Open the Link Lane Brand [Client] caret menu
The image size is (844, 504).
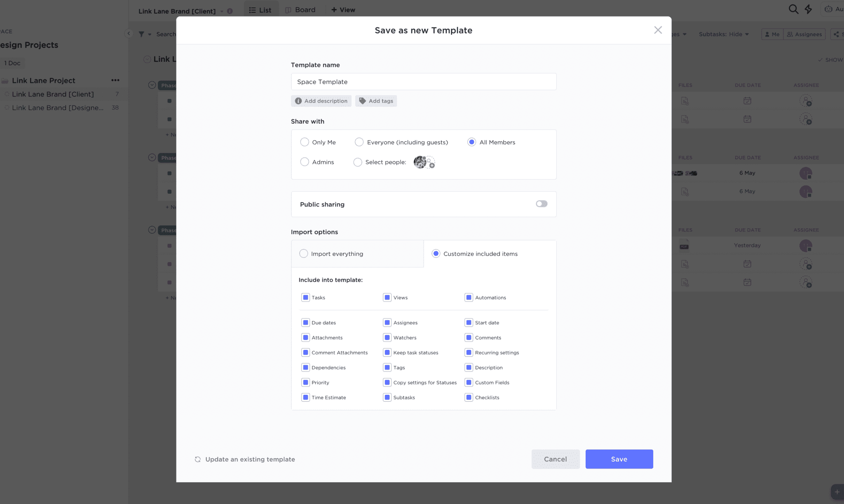tap(221, 11)
